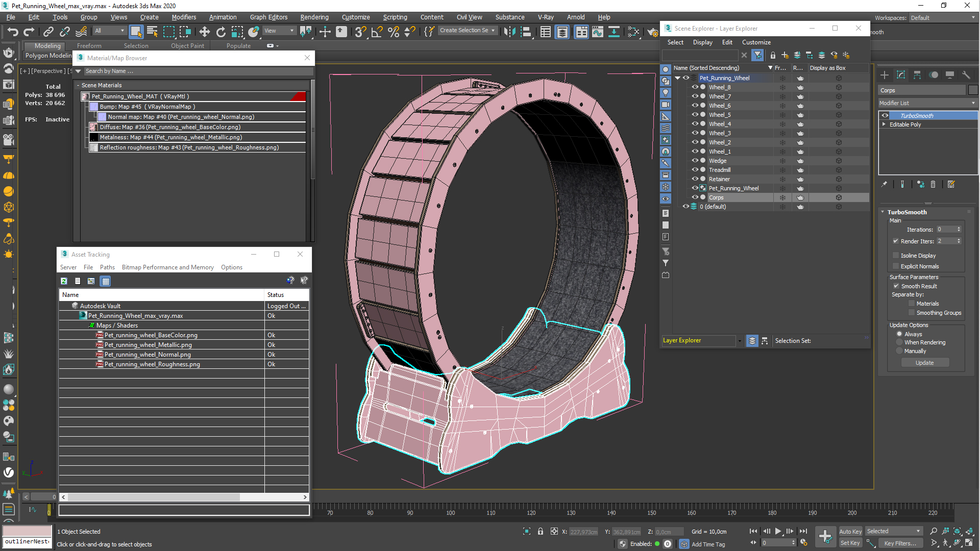Toggle the 3D Snaps tool
Screen dimensions: 980x551
pos(360,32)
